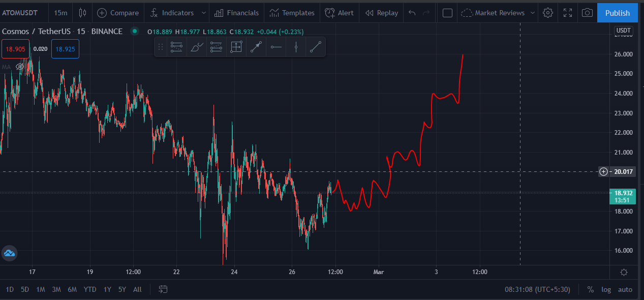Take a chart snapshot with camera icon
The height and width of the screenshot is (300, 644).
[x=587, y=13]
